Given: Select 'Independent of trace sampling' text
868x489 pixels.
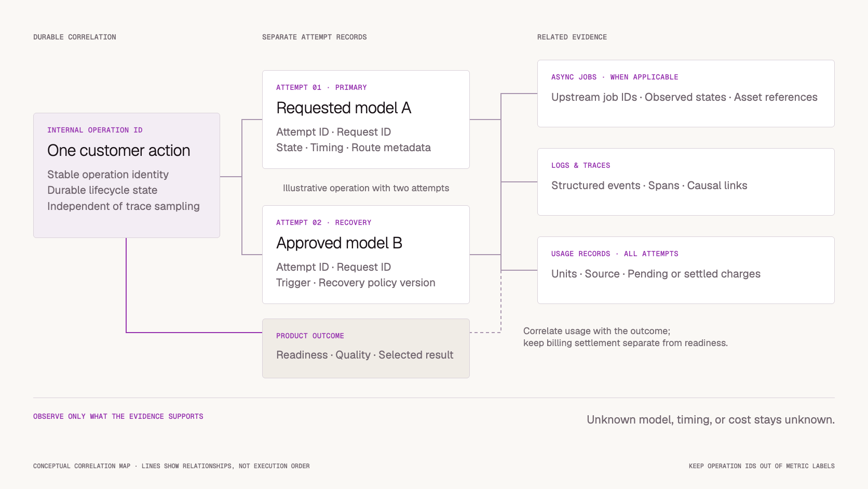Looking at the screenshot, I should coord(124,206).
